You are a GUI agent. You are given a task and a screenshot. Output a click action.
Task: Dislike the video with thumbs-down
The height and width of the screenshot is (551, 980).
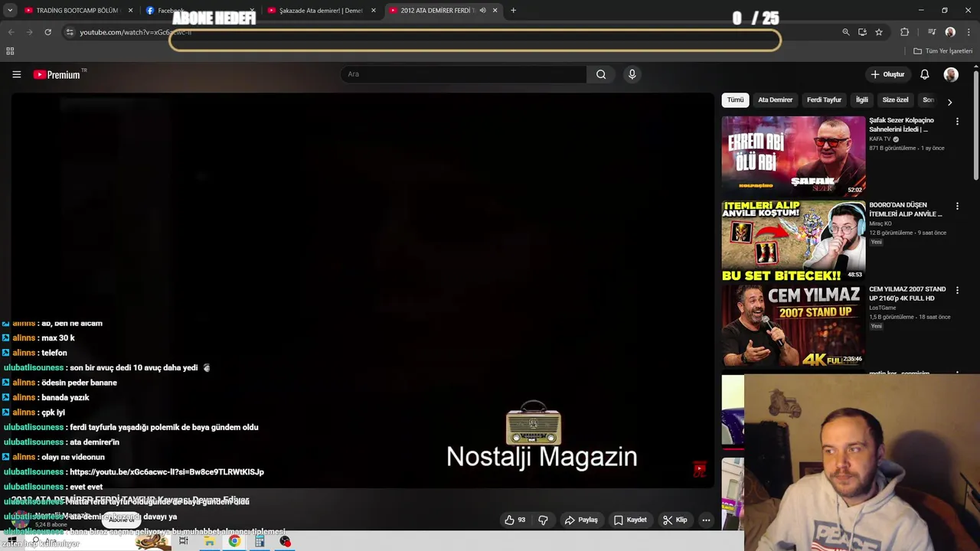pyautogui.click(x=543, y=520)
